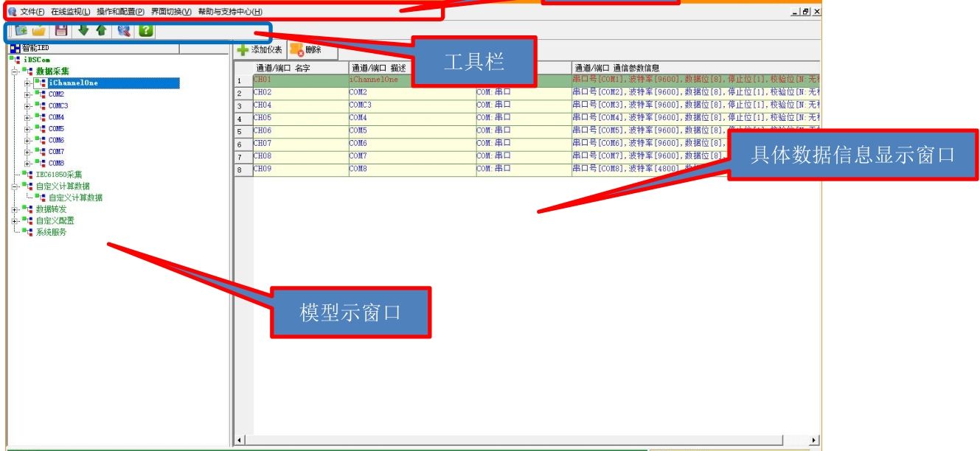Screen dimensions: 980x451
Task: Click the application icon beside 文件 menu
Action: coord(12,12)
